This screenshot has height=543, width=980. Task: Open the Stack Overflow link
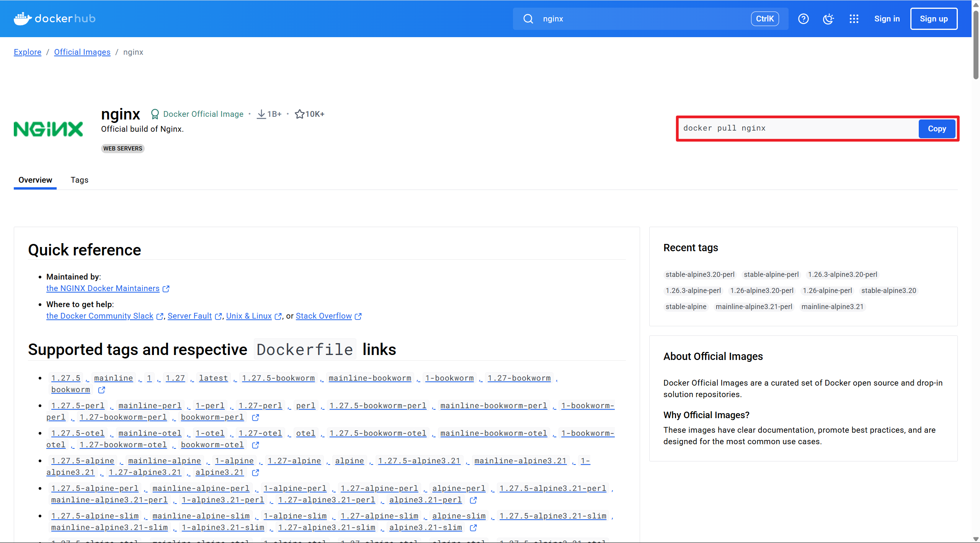(x=324, y=316)
